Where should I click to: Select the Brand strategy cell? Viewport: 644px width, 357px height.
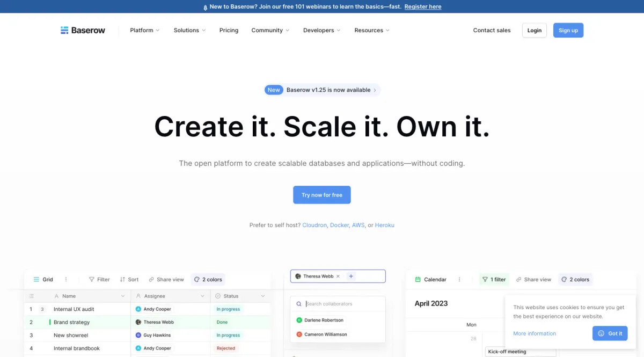click(71, 322)
